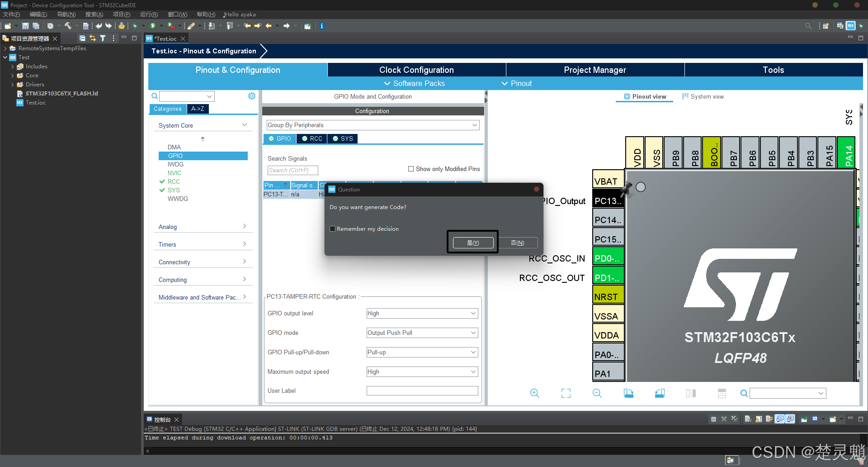Toggle Scroll Lock in the console toolbar

tap(759, 419)
